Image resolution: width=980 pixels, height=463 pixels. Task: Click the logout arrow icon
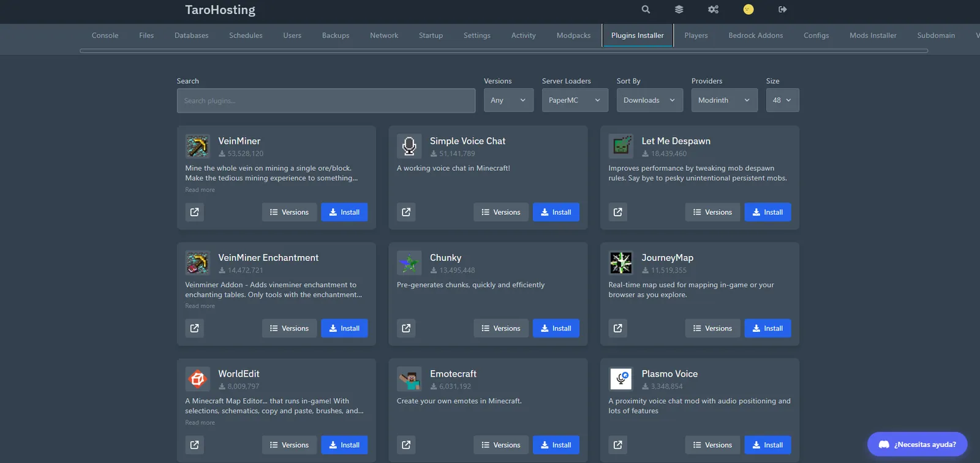(x=782, y=9)
